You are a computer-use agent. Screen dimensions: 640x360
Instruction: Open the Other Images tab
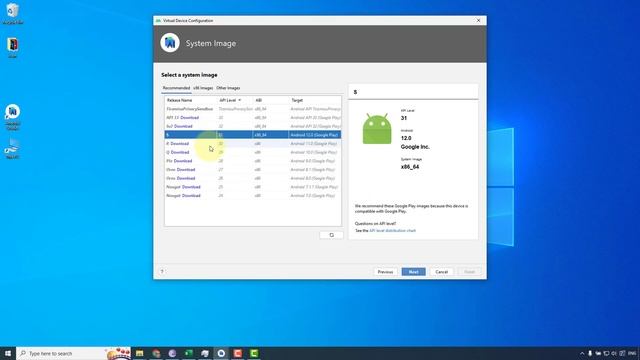[228, 88]
